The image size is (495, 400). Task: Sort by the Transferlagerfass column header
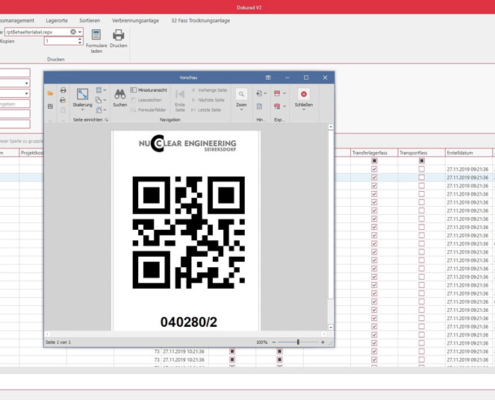[374, 153]
